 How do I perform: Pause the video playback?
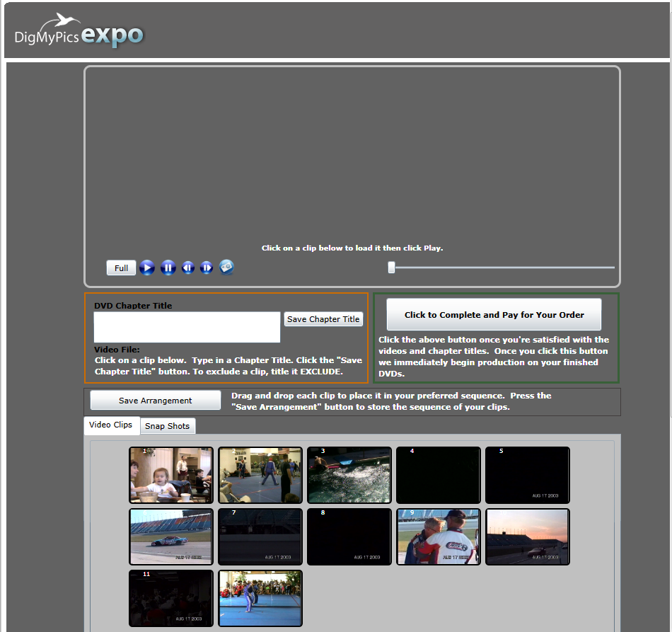pos(168,268)
